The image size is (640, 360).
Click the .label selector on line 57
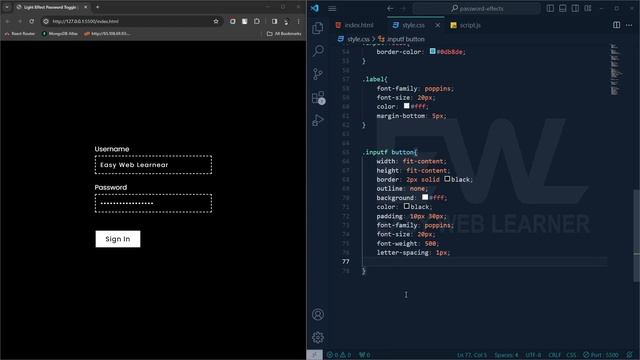[374, 79]
